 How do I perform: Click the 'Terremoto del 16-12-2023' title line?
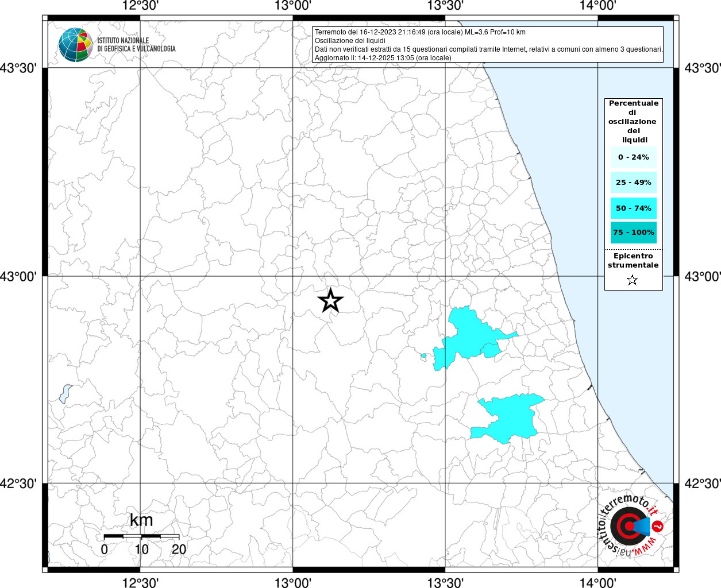(420, 32)
